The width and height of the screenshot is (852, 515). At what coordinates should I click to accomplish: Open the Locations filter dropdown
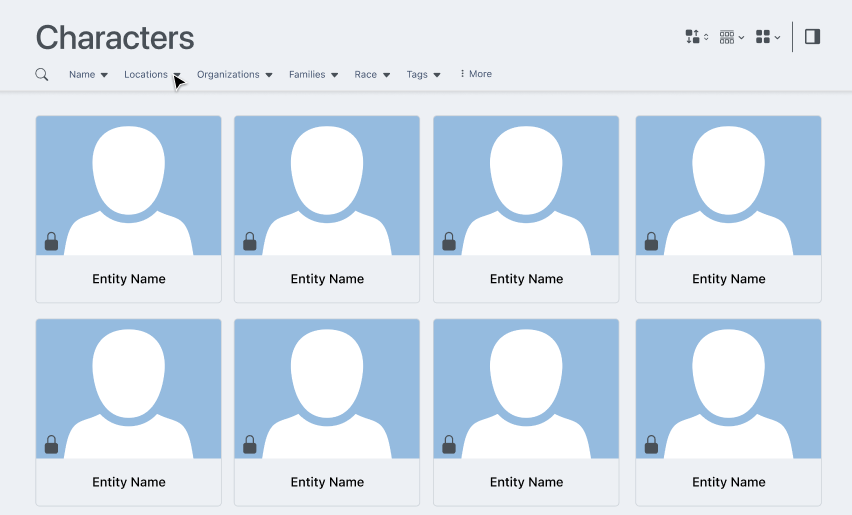[x=152, y=74]
